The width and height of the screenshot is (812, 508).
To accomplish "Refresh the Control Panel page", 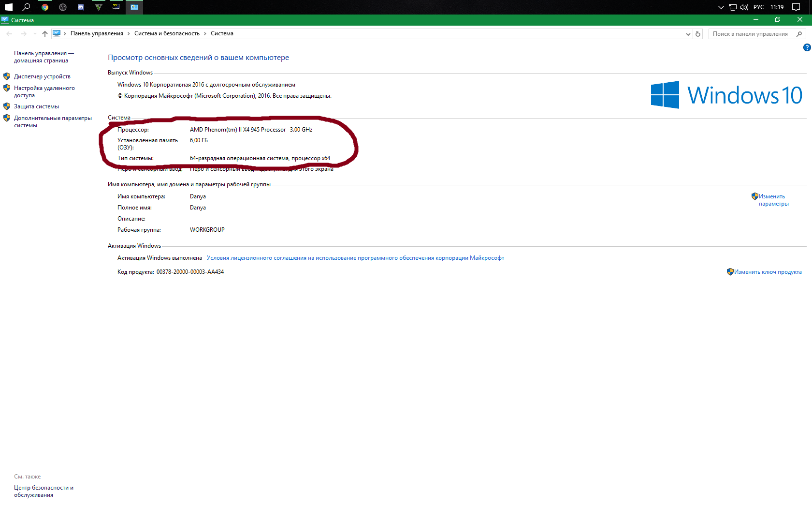I will [698, 34].
